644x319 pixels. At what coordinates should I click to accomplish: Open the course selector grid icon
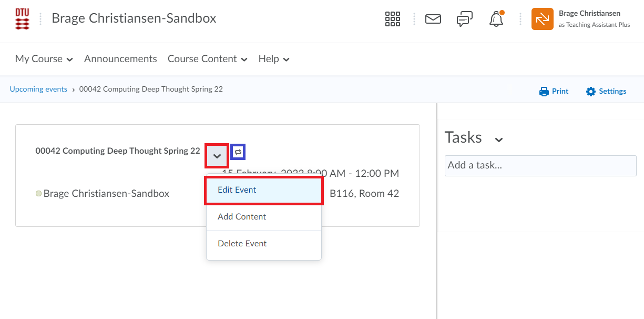tap(393, 19)
